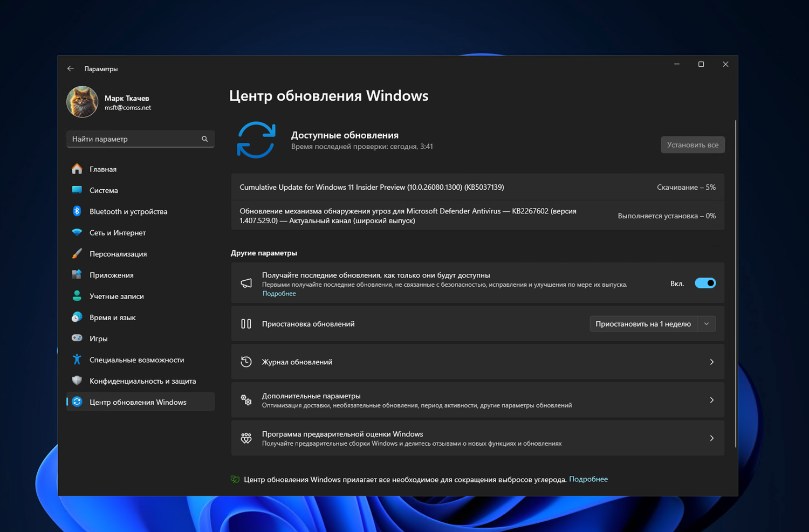This screenshot has width=809, height=532.
Task: Open the Журнал обновлений row
Action: click(x=477, y=362)
